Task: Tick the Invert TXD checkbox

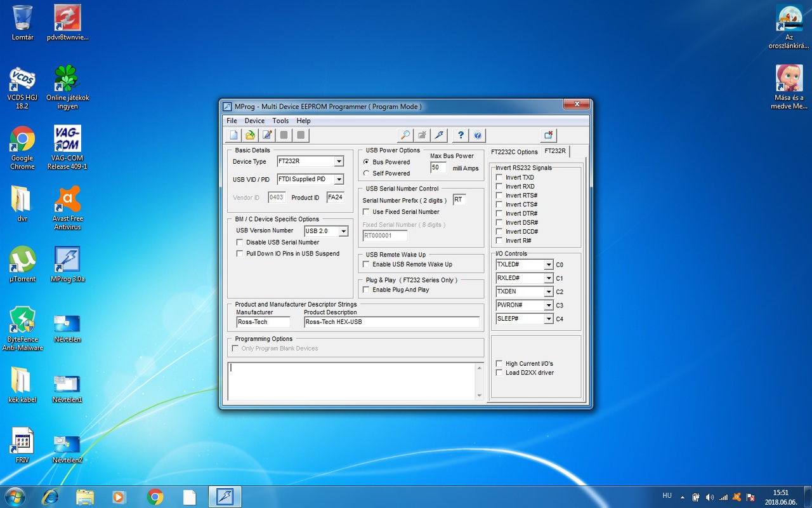Action: coord(499,178)
